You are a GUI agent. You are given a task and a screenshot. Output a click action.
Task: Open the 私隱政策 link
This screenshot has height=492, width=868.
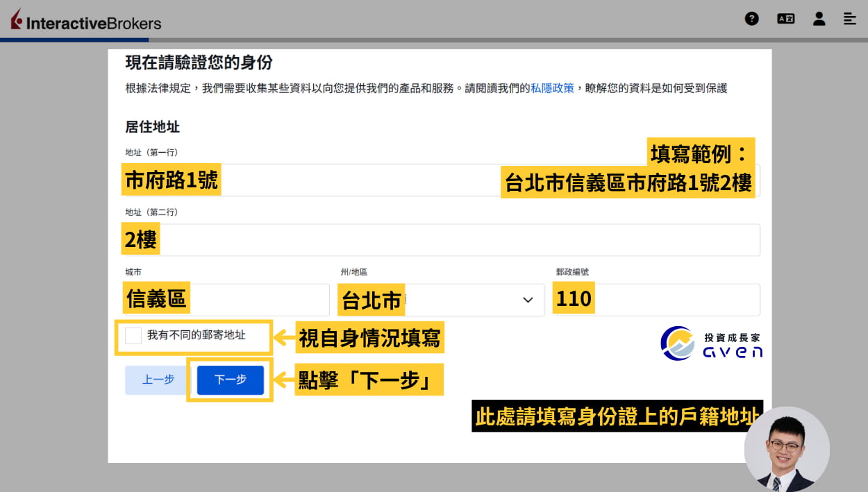click(553, 88)
